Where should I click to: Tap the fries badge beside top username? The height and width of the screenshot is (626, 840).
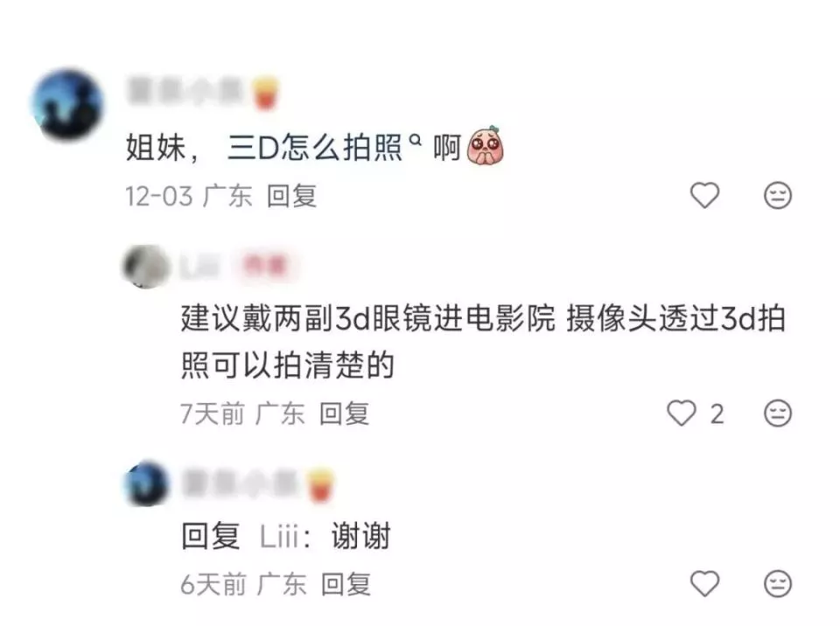266,92
